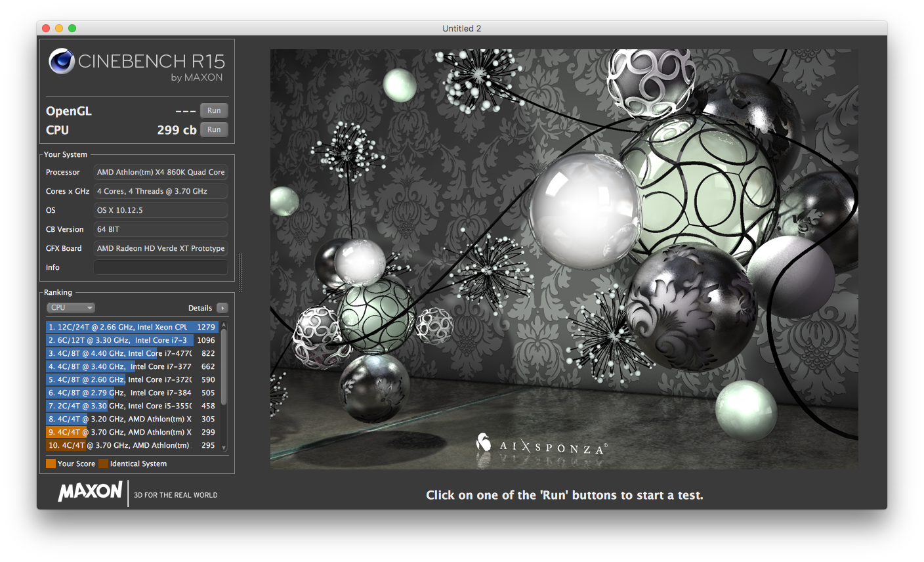Run the CPU benchmark test
The image size is (924, 562).
(214, 130)
